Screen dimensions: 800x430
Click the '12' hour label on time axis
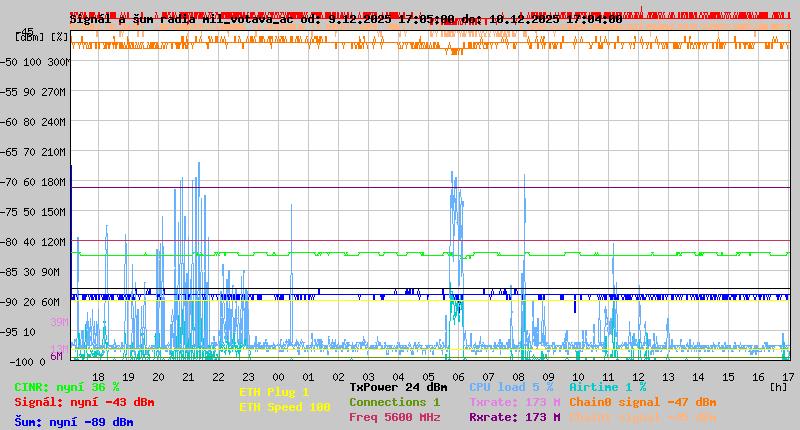(638, 377)
